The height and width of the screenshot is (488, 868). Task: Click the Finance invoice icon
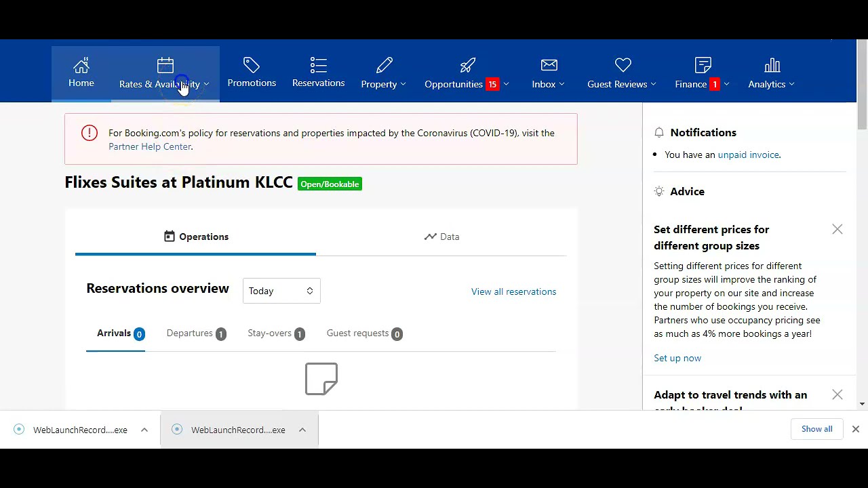[x=703, y=65]
